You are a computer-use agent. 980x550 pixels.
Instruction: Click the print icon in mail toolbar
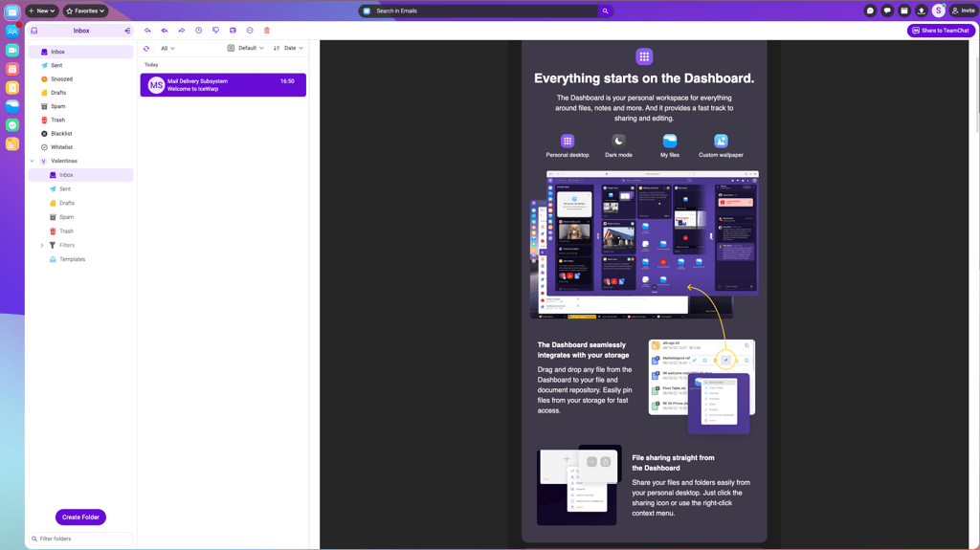233,30
